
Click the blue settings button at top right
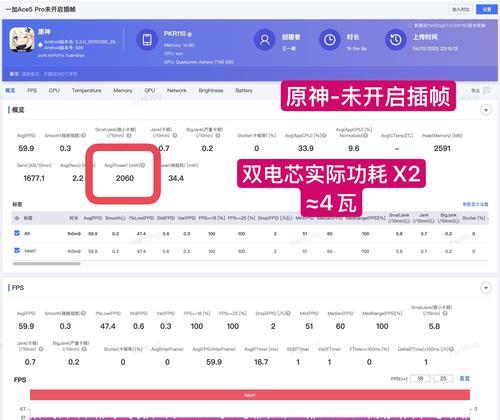click(487, 9)
